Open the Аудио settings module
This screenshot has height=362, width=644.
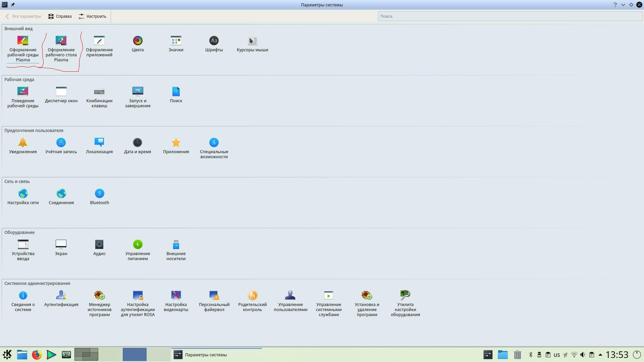99,247
